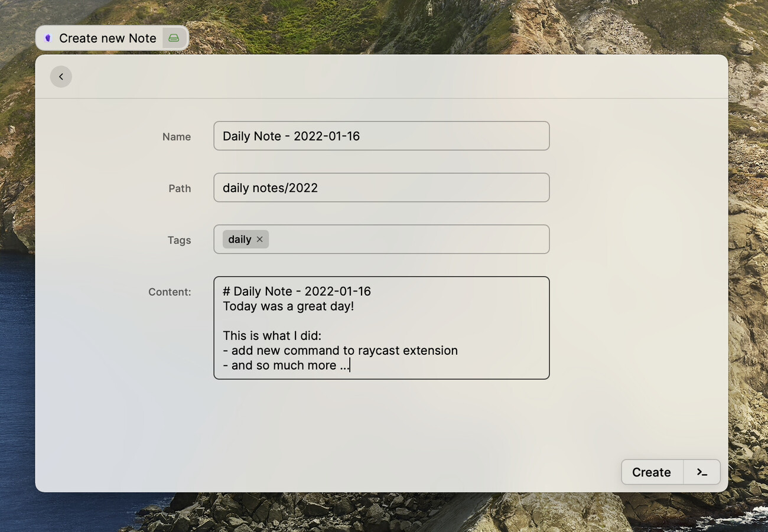Click the Obsidian icon in the command bar
Viewport: 768px width, 532px height.
(47, 38)
